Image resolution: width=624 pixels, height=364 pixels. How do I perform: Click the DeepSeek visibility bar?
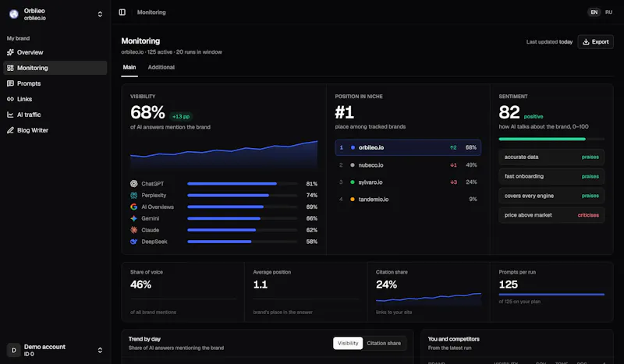(x=243, y=242)
